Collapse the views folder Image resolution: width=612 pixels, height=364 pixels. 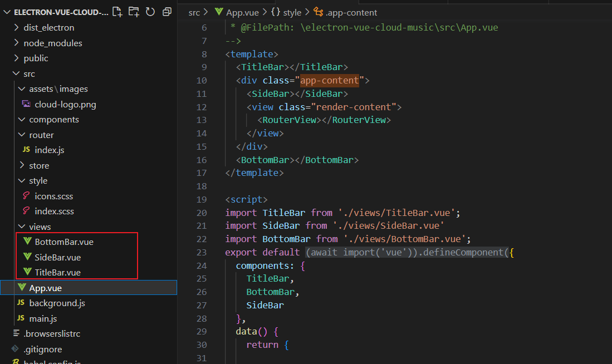(22, 227)
